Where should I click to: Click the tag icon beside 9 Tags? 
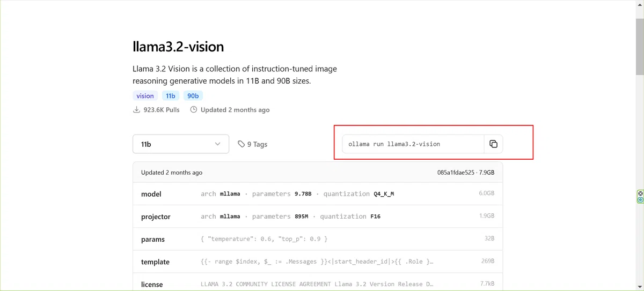[241, 144]
